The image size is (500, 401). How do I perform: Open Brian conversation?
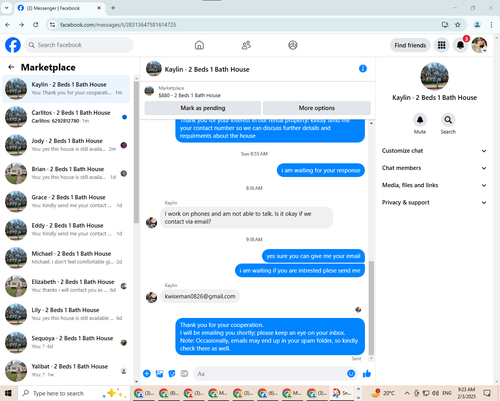66,173
